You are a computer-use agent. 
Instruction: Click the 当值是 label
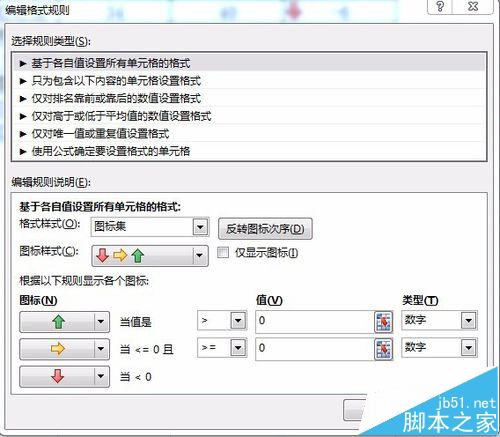coord(135,322)
